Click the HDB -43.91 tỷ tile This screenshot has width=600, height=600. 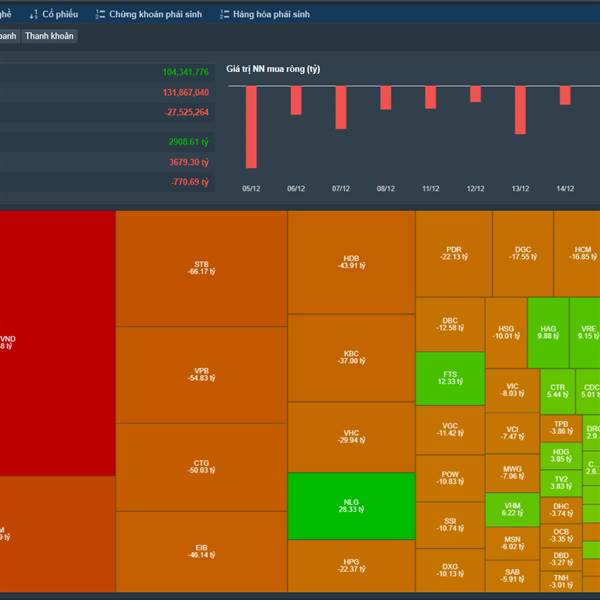351,262
